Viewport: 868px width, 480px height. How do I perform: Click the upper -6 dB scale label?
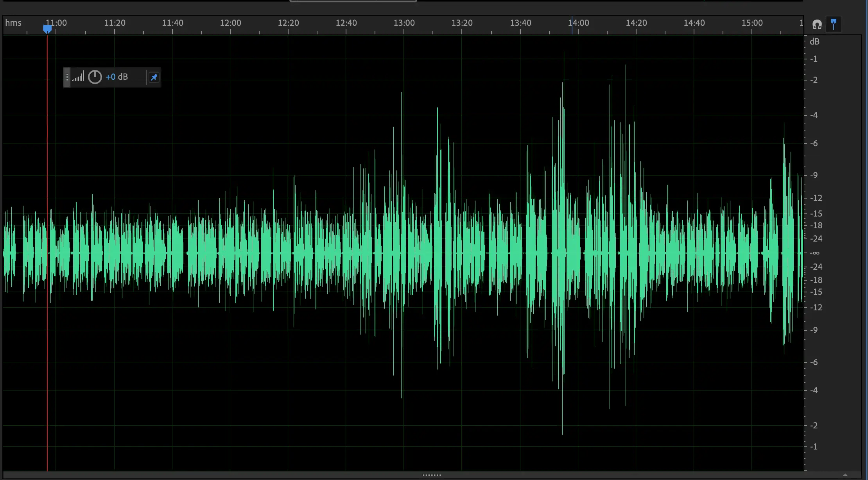coord(814,143)
